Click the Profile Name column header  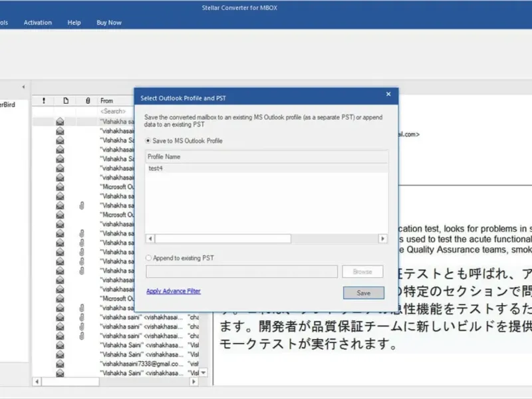coord(267,157)
